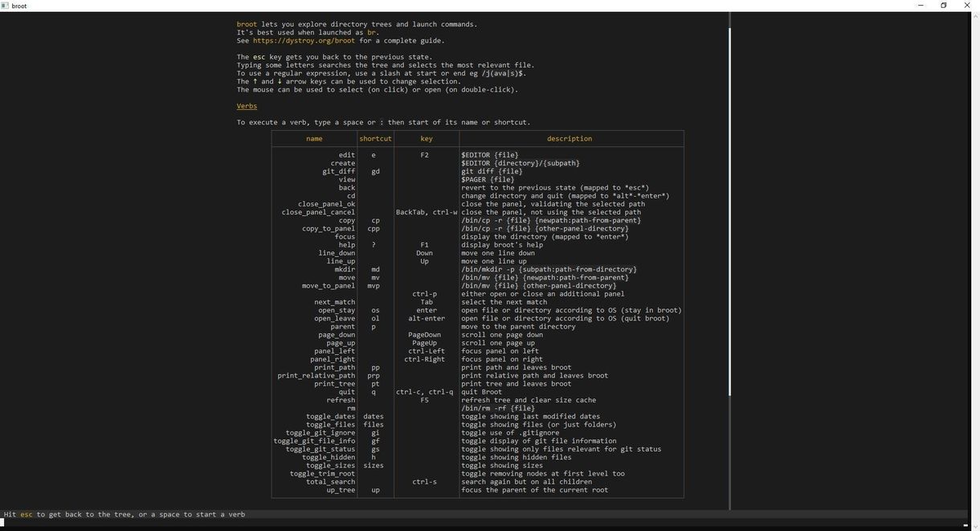Select the 'toggle_git_status' verb name
Viewport: 980px width, 531px height.
[x=321, y=449]
